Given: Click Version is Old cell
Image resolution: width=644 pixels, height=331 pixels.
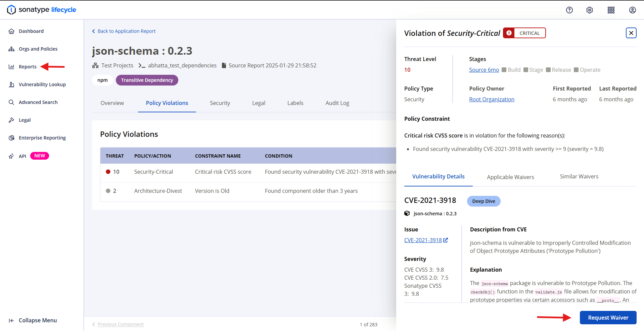Looking at the screenshot, I should click(x=212, y=191).
